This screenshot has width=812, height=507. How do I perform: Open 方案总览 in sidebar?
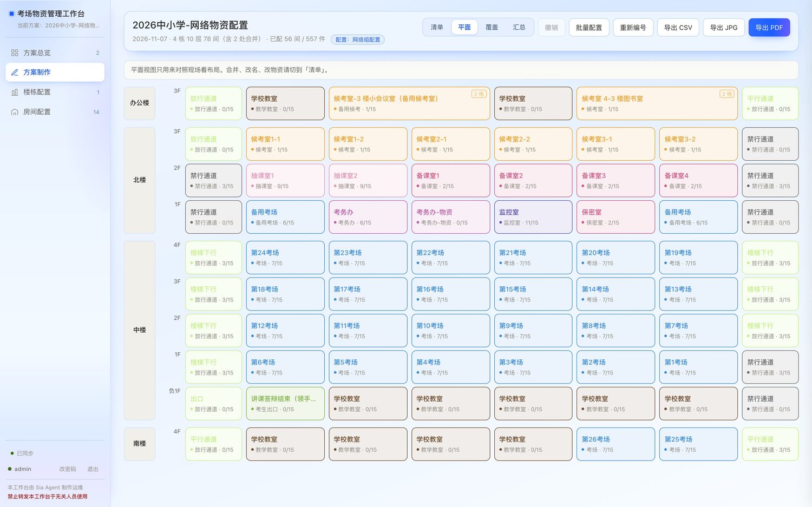(x=55, y=53)
